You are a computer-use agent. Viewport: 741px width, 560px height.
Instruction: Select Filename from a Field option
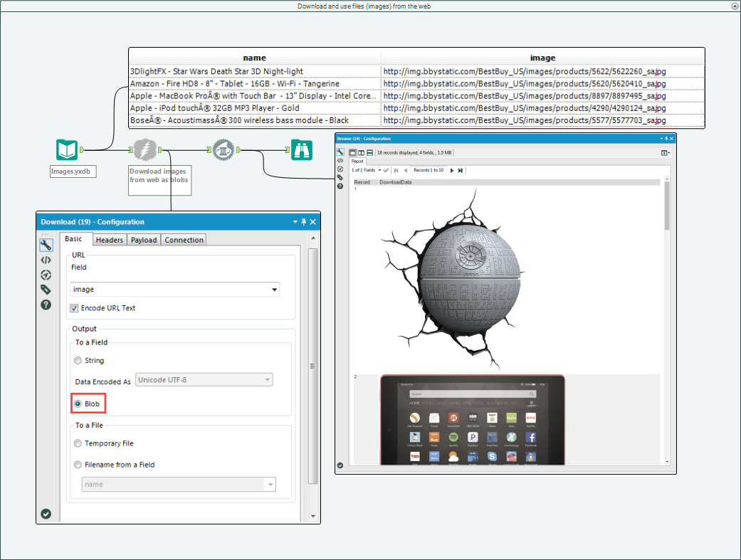click(78, 465)
